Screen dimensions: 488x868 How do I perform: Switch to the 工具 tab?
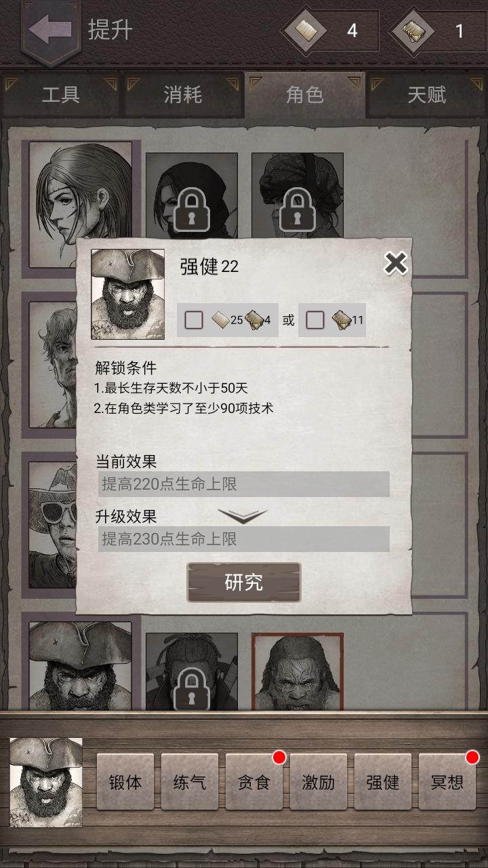point(61,94)
